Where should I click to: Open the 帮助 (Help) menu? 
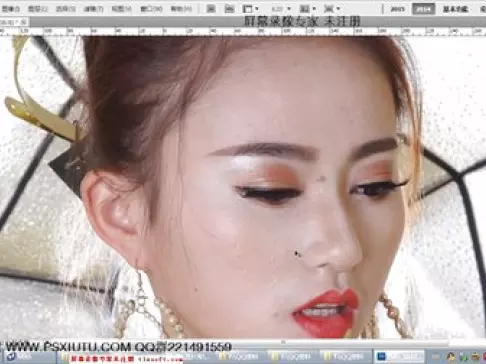click(x=181, y=9)
